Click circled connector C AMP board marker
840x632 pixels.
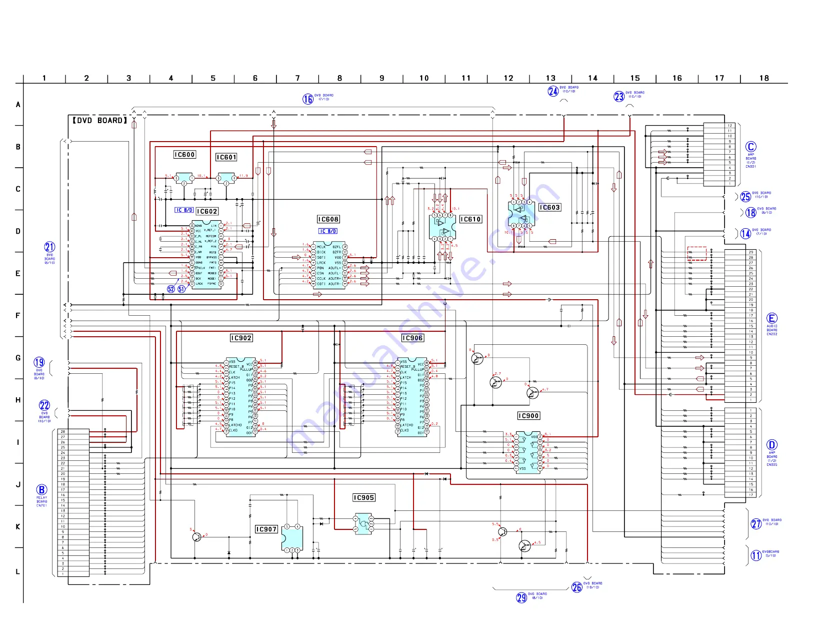coord(751,147)
